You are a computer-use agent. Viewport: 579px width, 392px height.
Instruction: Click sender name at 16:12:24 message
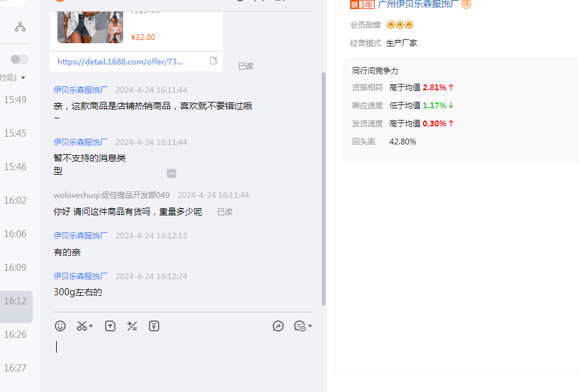tap(81, 277)
